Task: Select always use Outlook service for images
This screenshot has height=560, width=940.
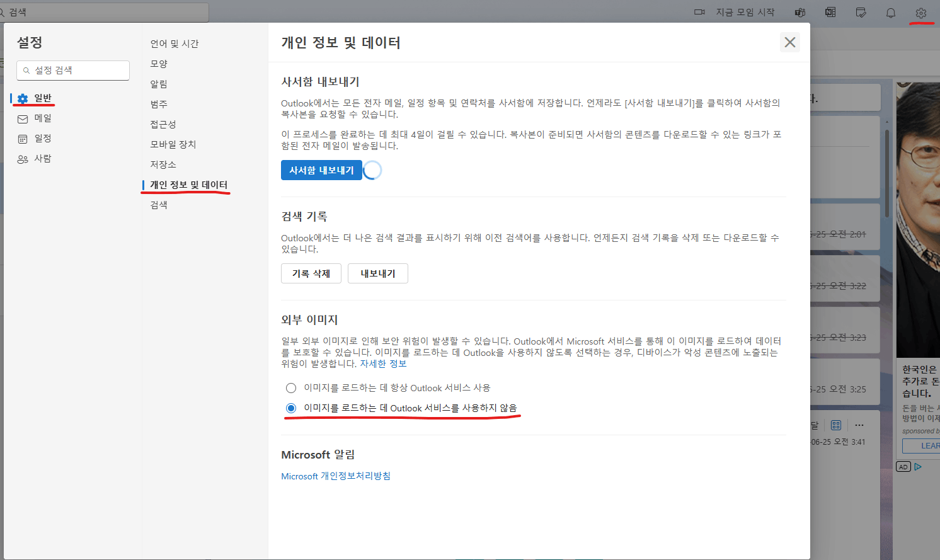Action: click(291, 388)
